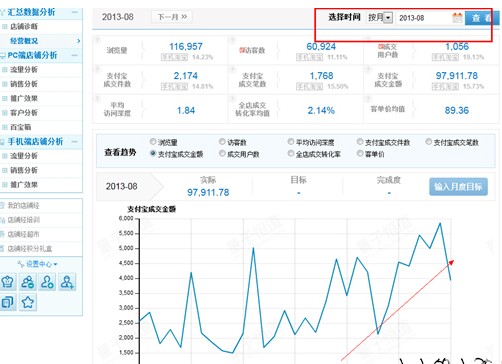Click the user-with-plus-sign icon in the bottom-left icon row

pos(67,282)
